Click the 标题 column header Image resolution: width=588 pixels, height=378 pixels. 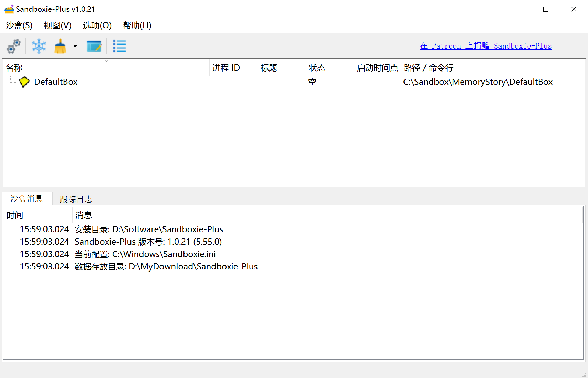(x=282, y=68)
